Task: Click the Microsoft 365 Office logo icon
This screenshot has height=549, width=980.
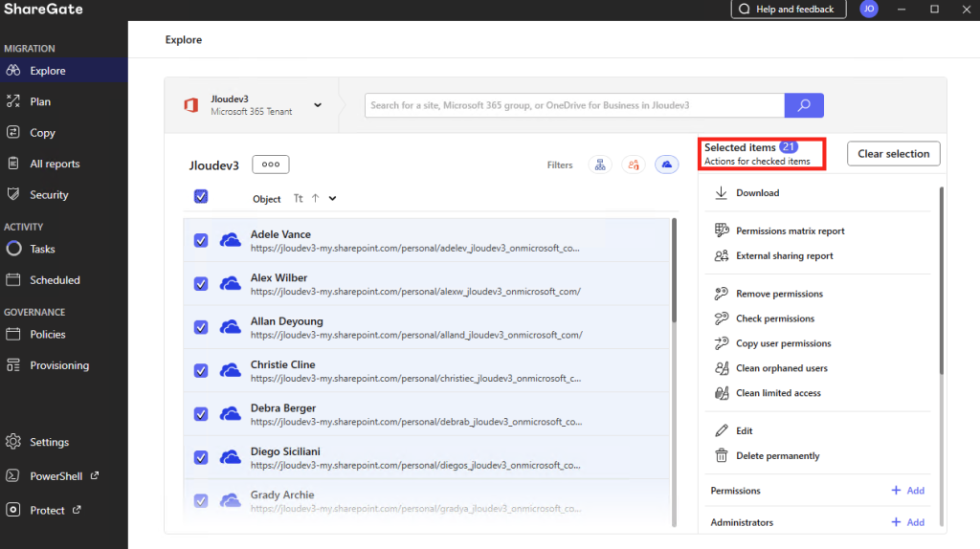Action: click(191, 105)
